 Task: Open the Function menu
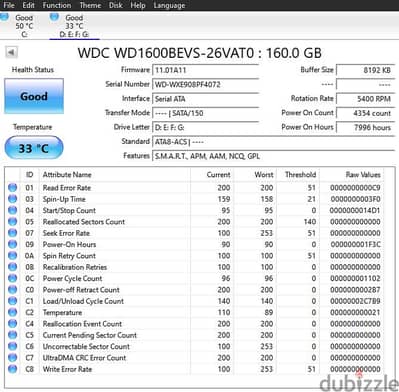point(57,5)
